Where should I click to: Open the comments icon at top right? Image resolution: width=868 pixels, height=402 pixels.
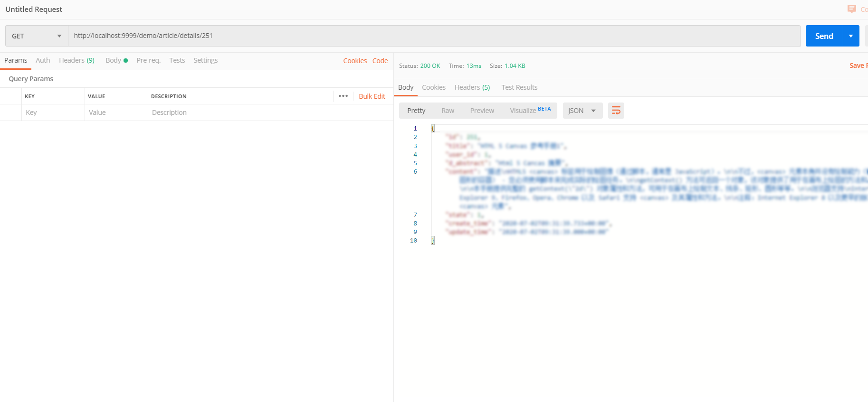[x=851, y=9]
